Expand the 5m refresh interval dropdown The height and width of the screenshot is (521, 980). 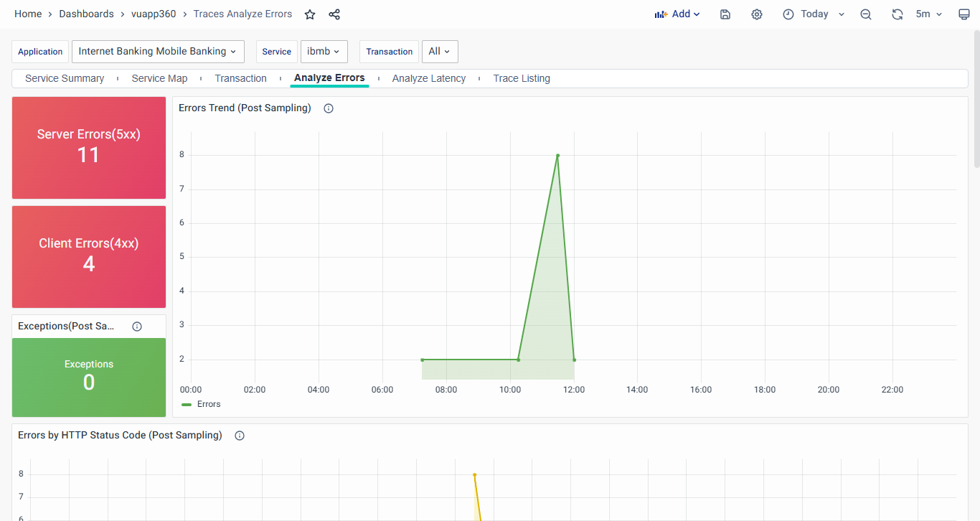pyautogui.click(x=929, y=14)
